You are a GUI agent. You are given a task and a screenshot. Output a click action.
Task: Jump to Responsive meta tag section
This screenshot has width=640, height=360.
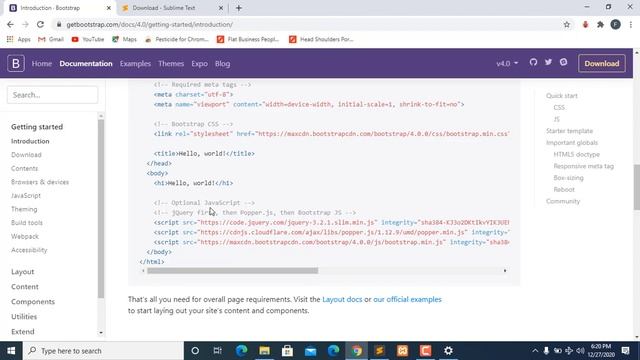click(584, 166)
